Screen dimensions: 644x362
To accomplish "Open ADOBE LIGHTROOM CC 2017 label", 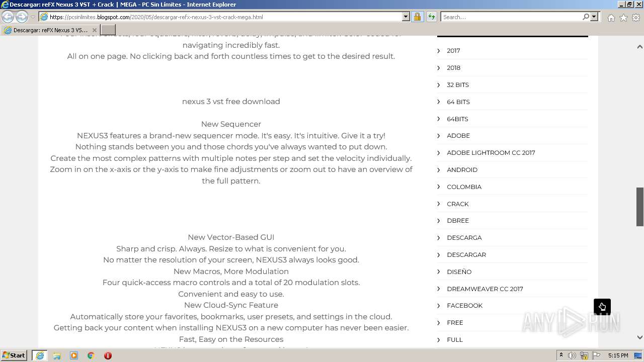I will tap(491, 153).
